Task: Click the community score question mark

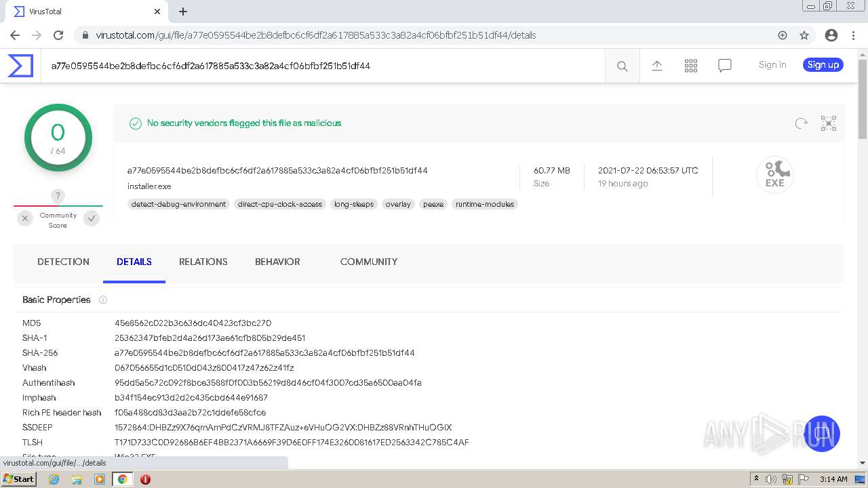Action: click(x=58, y=196)
